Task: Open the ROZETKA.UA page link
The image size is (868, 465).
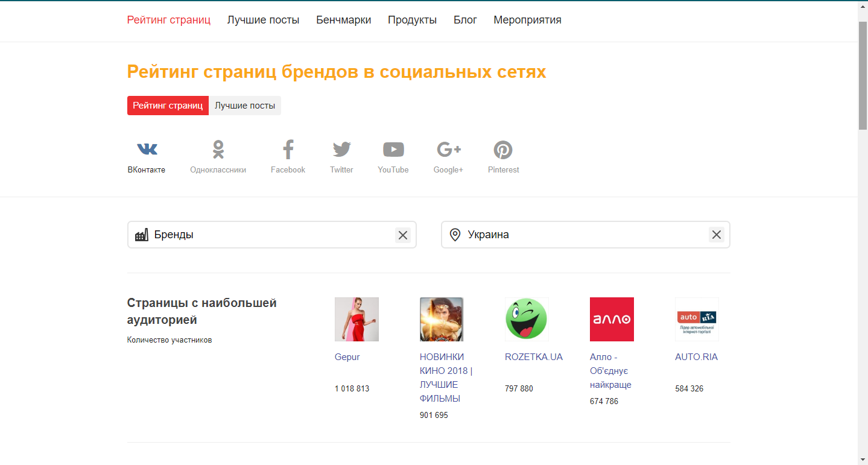Action: (x=534, y=357)
